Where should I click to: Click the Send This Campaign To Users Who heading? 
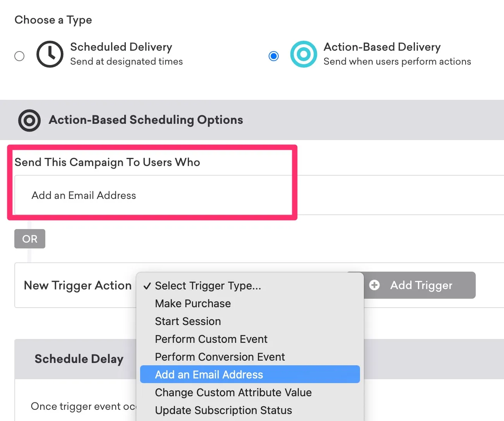107,162
